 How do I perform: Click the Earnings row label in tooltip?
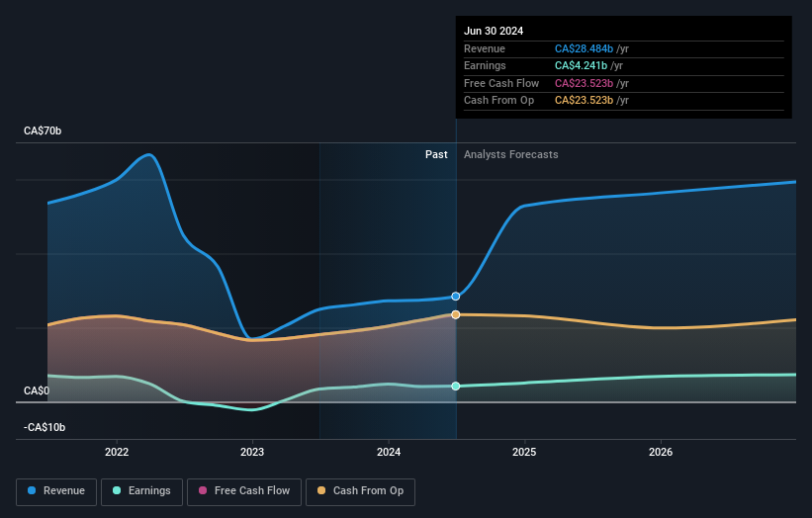point(485,65)
